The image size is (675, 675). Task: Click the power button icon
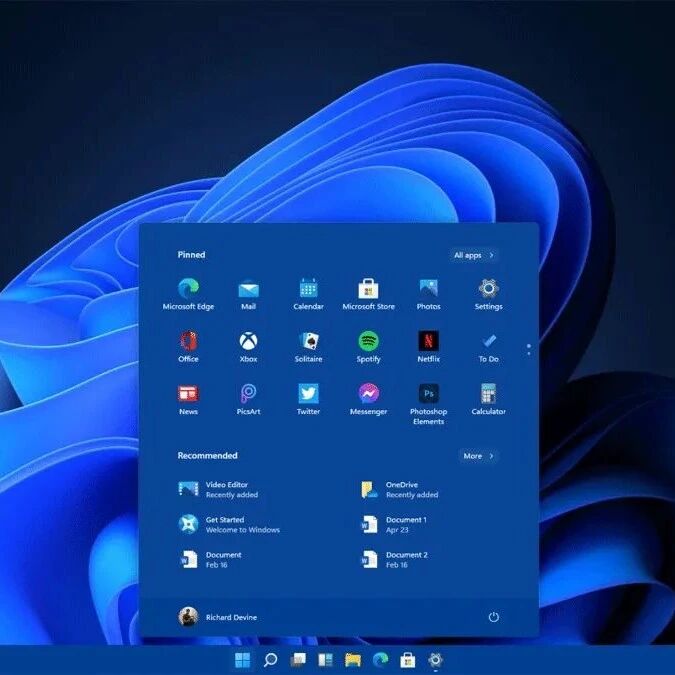pos(493,617)
